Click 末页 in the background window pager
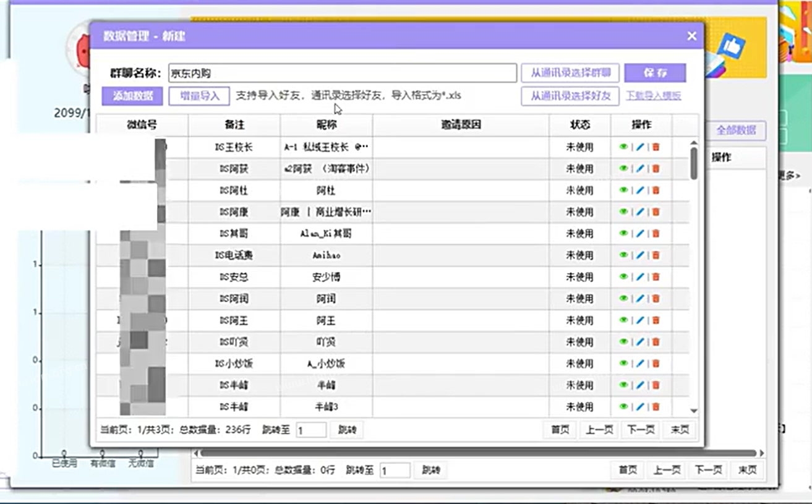The image size is (812, 504). click(x=746, y=470)
